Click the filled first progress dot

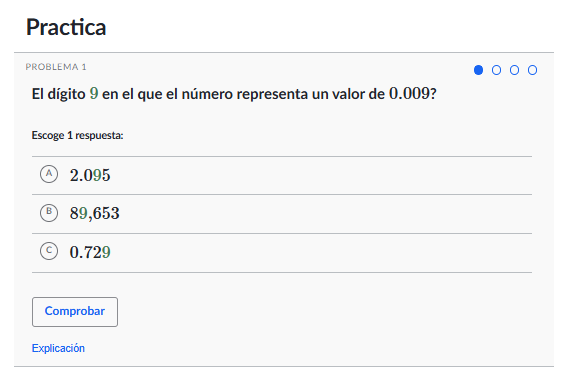(478, 70)
